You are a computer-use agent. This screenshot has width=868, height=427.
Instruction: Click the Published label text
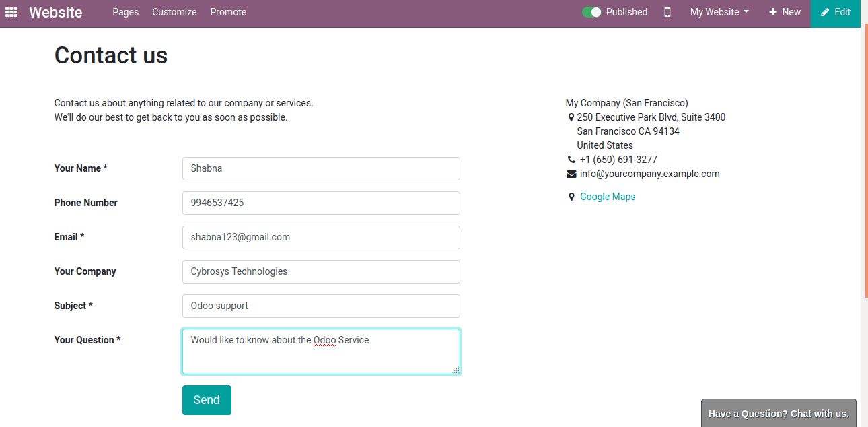pos(626,12)
